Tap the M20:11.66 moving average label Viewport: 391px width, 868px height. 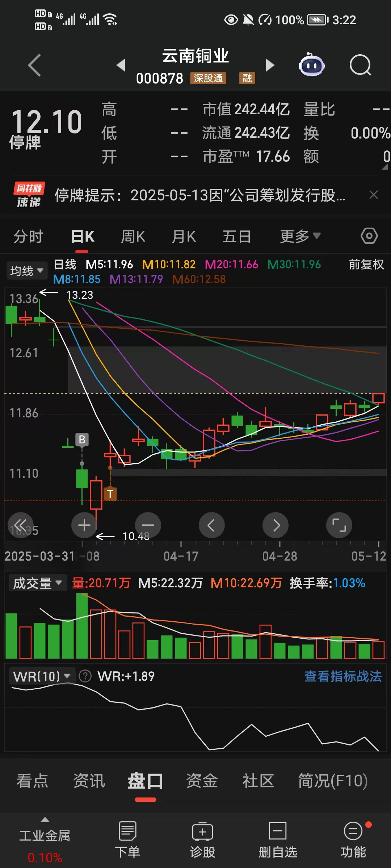(231, 264)
